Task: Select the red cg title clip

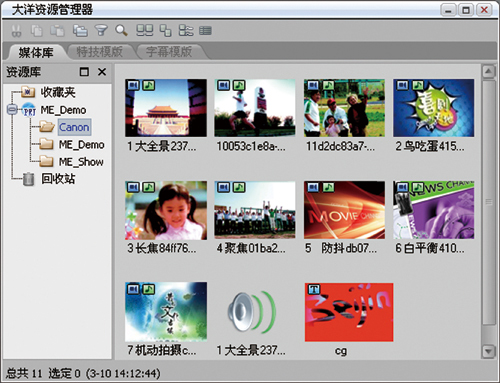Action: 349,312
